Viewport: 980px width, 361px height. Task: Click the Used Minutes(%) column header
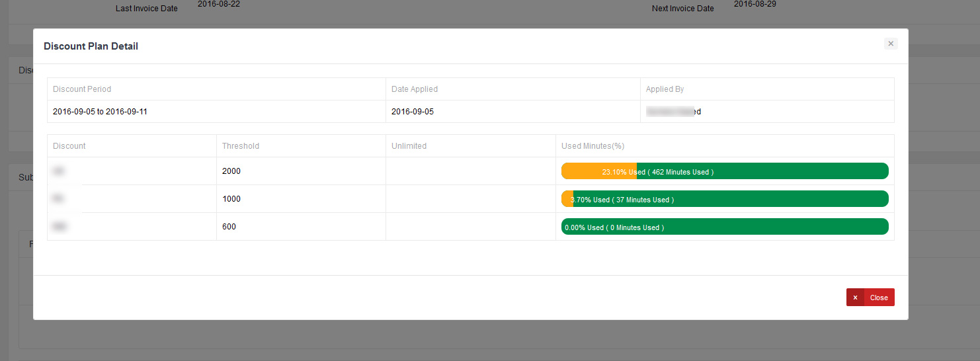592,146
